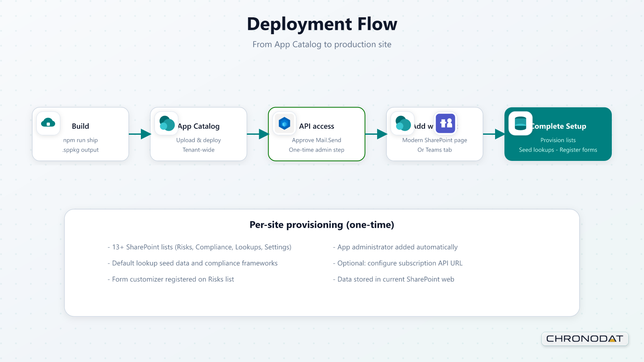Click the 'Approve Mail.Send' text
The height and width of the screenshot is (362, 644).
(317, 140)
